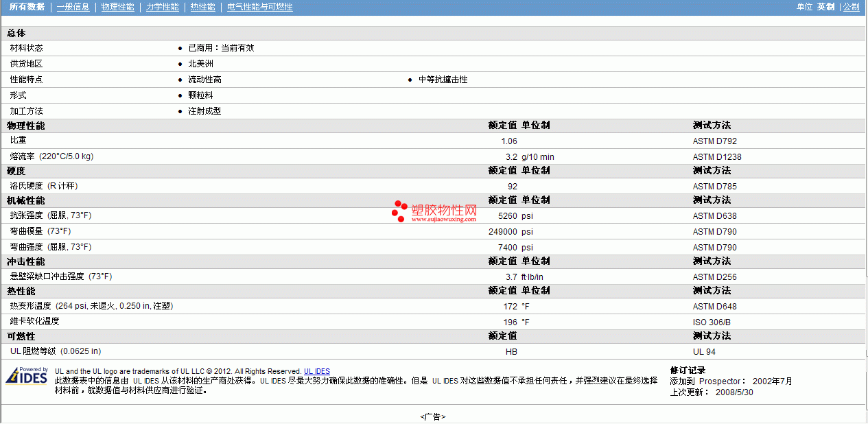Viewport: 868px width, 424px height.
Task: Click the 材料状态 row label
Action: (x=26, y=48)
